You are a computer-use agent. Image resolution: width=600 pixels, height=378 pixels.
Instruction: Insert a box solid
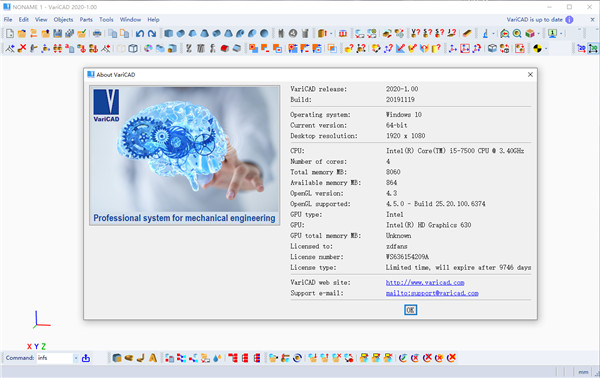coord(168,34)
